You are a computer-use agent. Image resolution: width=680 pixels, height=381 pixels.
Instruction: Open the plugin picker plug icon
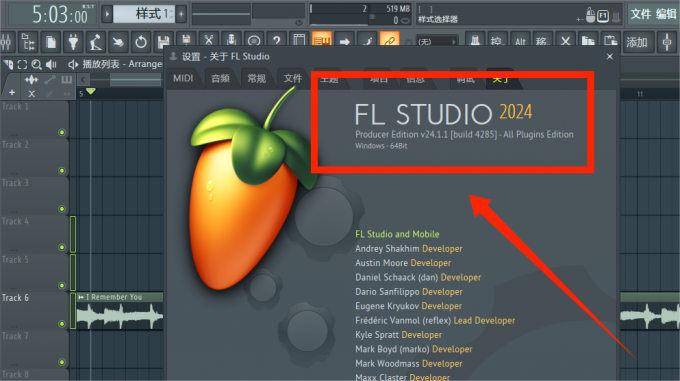coord(73,42)
